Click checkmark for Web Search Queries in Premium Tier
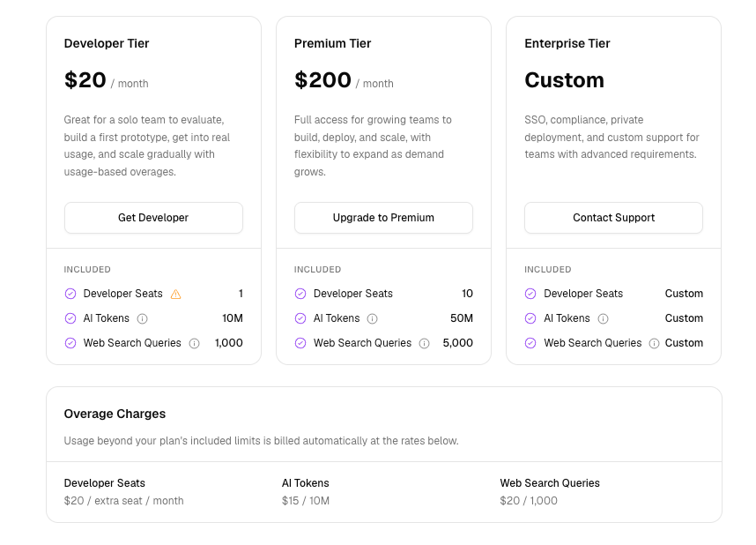Image resolution: width=756 pixels, height=545 pixels. point(300,343)
